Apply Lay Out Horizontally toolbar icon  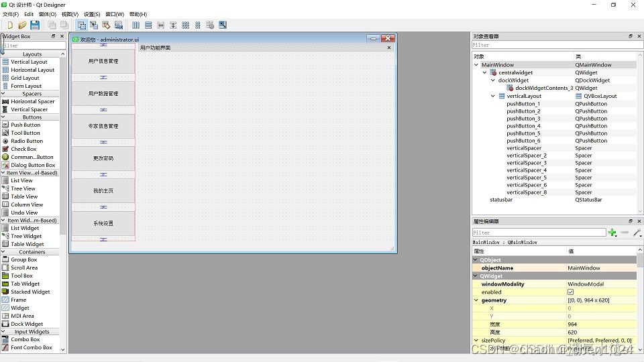136,25
